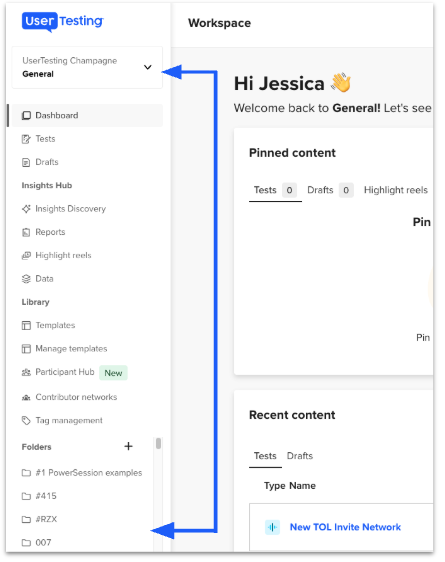Viewport: 445px width, 562px height.
Task: Open the Reports icon in sidebar
Action: (26, 232)
